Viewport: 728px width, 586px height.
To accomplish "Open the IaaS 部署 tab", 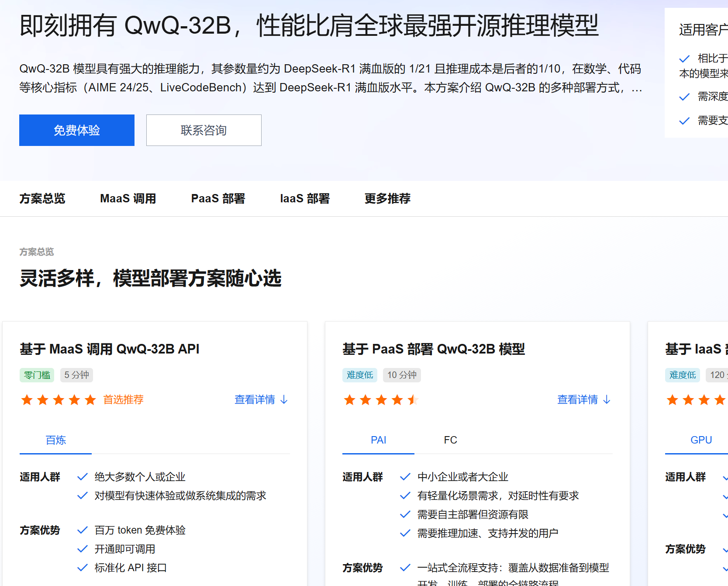I will (x=305, y=198).
